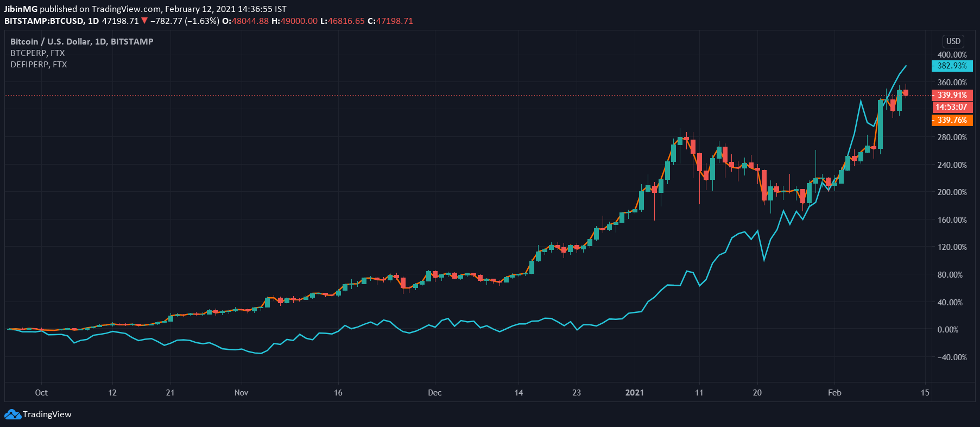Click the Dec date label
980x427 pixels.
434,393
